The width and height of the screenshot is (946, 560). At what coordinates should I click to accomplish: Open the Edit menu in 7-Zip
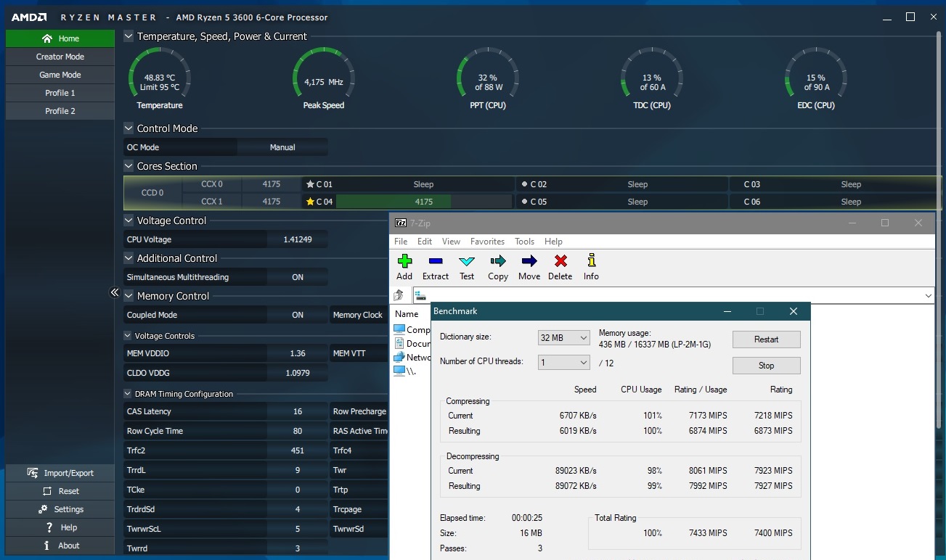click(x=425, y=242)
